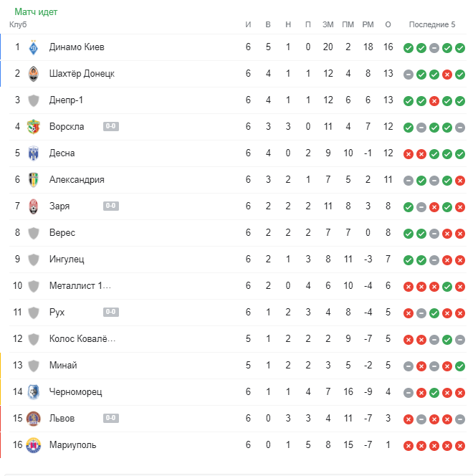
Task: Click the Александрия team crest
Action: [x=34, y=180]
